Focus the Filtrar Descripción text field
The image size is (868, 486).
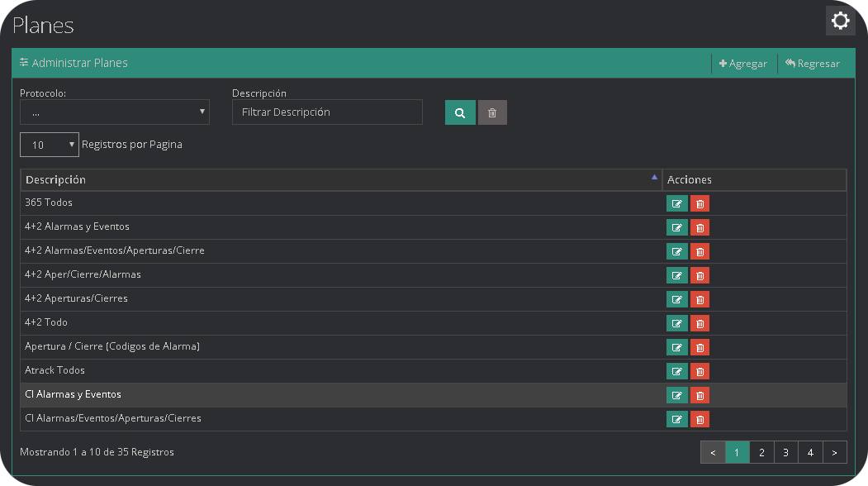point(327,112)
